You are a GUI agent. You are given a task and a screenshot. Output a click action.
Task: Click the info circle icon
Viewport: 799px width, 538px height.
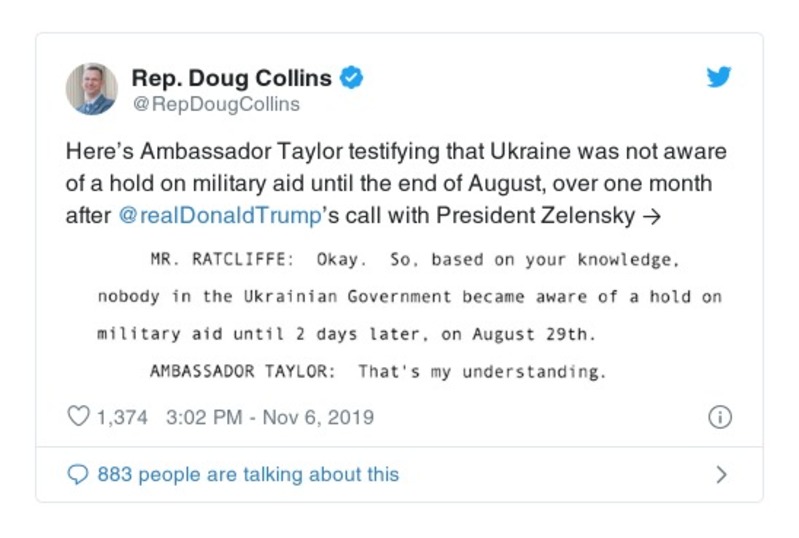coord(718,417)
